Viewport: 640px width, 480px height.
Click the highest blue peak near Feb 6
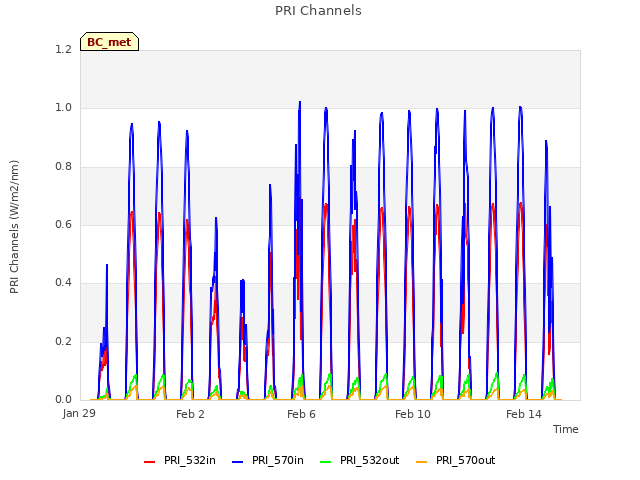coord(300,102)
